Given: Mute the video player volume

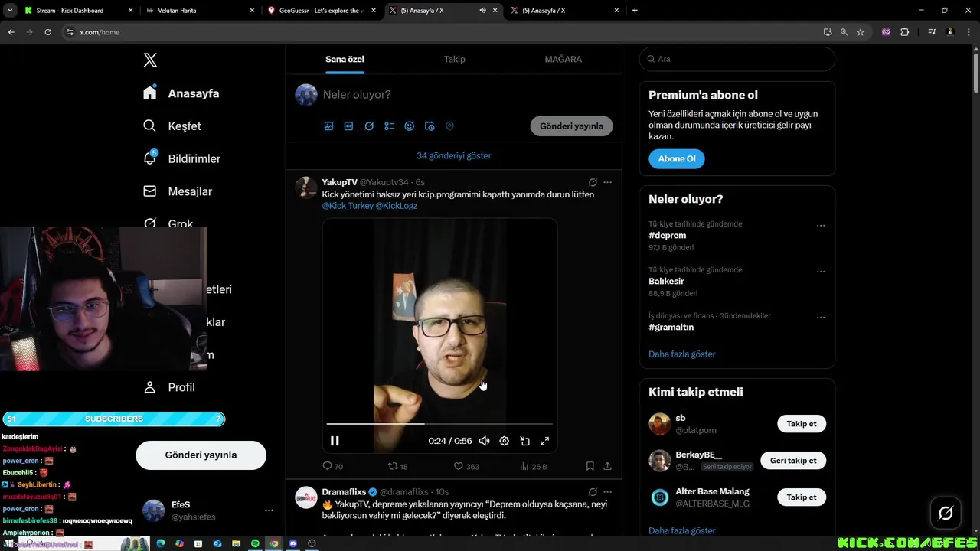Looking at the screenshot, I should coord(484,441).
